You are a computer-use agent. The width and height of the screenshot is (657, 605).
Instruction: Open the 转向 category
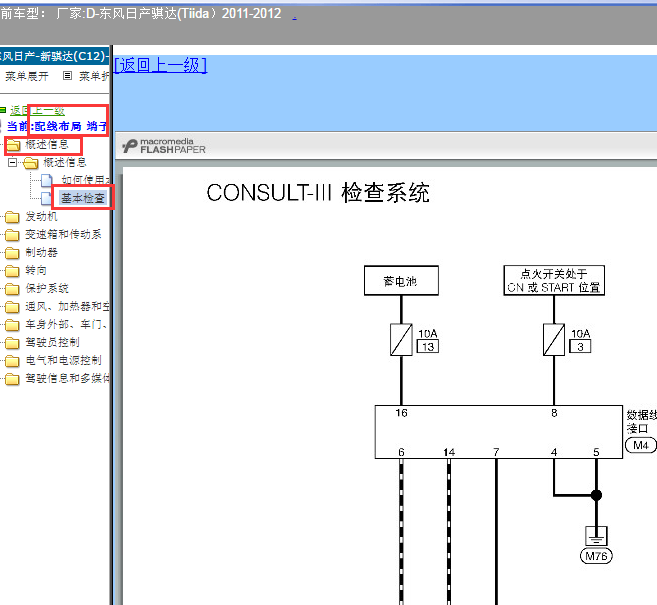click(36, 271)
